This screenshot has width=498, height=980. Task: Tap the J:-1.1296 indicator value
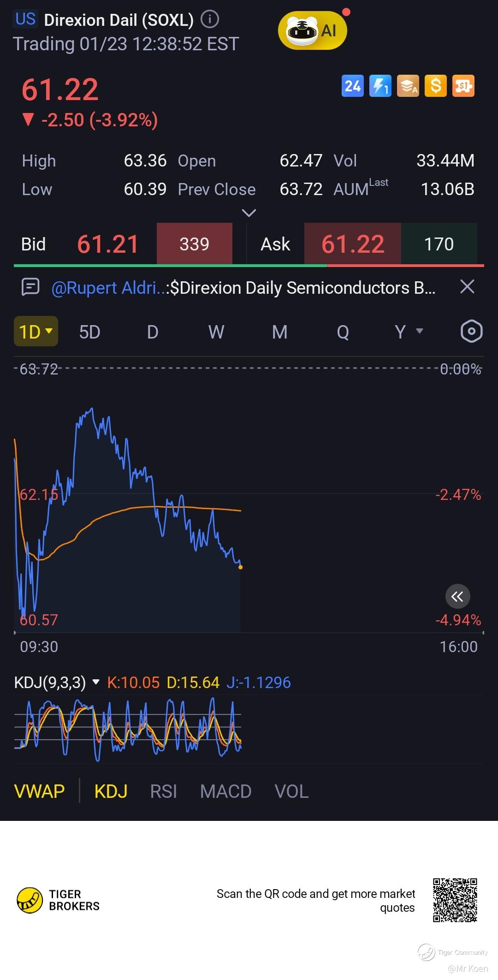258,682
